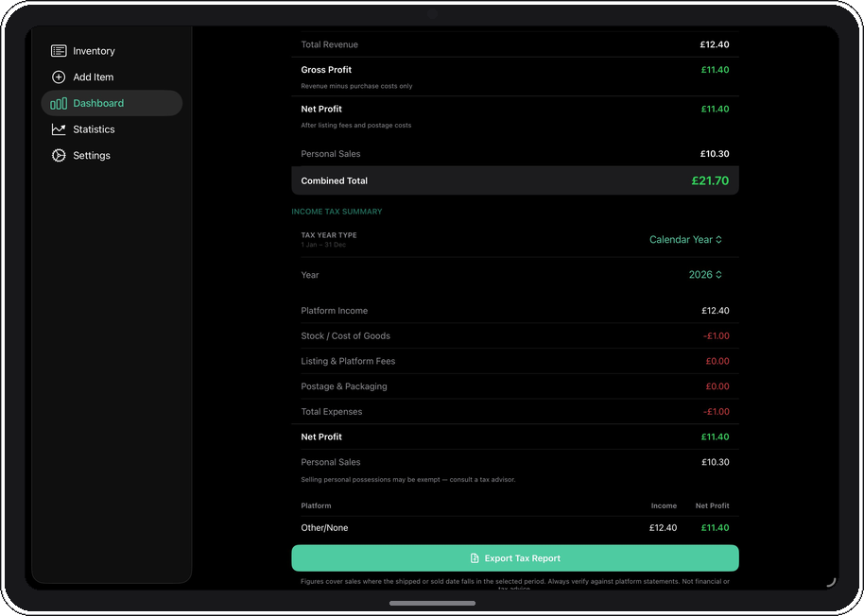Image resolution: width=864 pixels, height=616 pixels.
Task: Click the Settings gear icon
Action: (59, 155)
